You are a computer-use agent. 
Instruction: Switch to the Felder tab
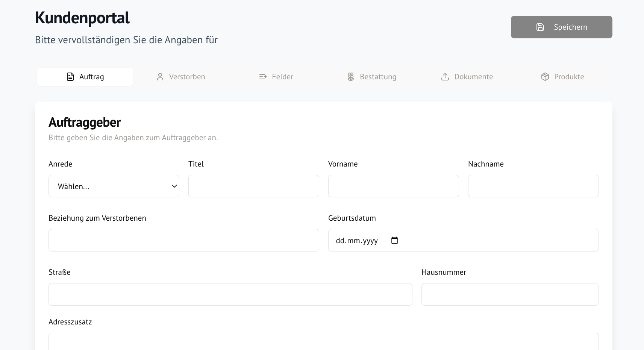point(276,77)
